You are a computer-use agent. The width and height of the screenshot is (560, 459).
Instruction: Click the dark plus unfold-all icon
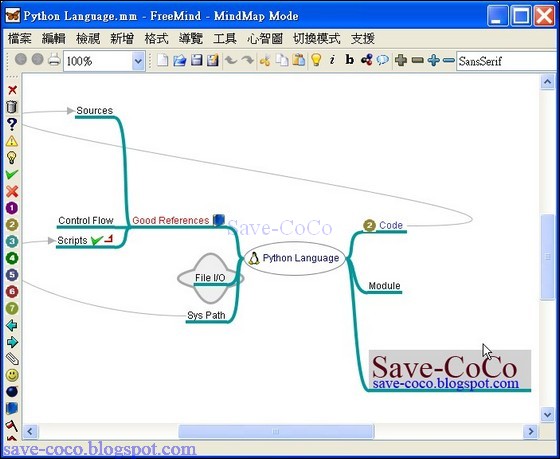tap(401, 60)
